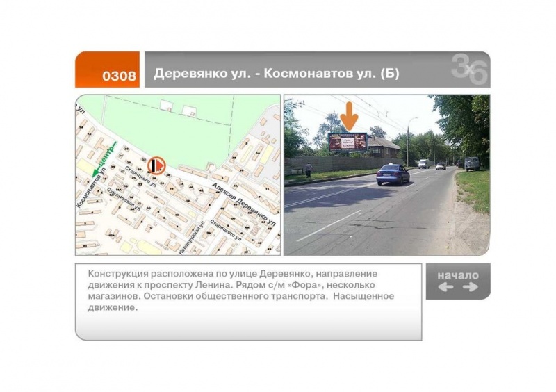Click the orange down arrow in the photo

(350, 115)
